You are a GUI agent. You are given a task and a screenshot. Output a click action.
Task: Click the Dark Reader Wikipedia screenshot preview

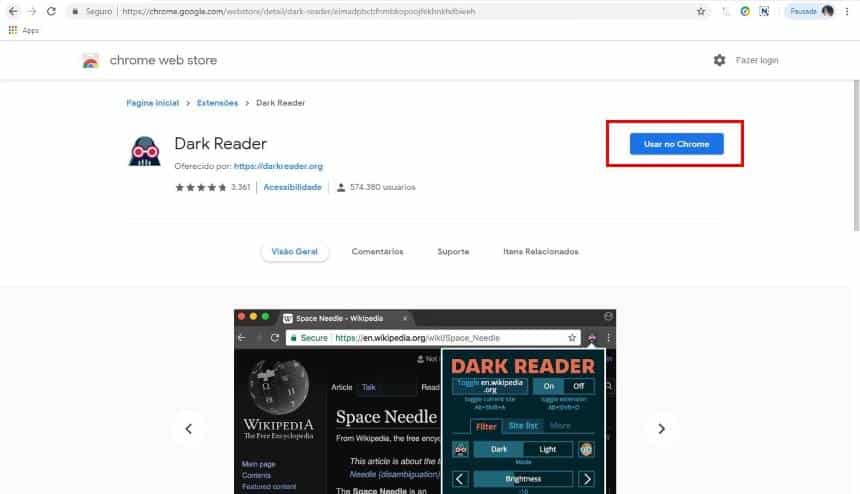(x=425, y=401)
